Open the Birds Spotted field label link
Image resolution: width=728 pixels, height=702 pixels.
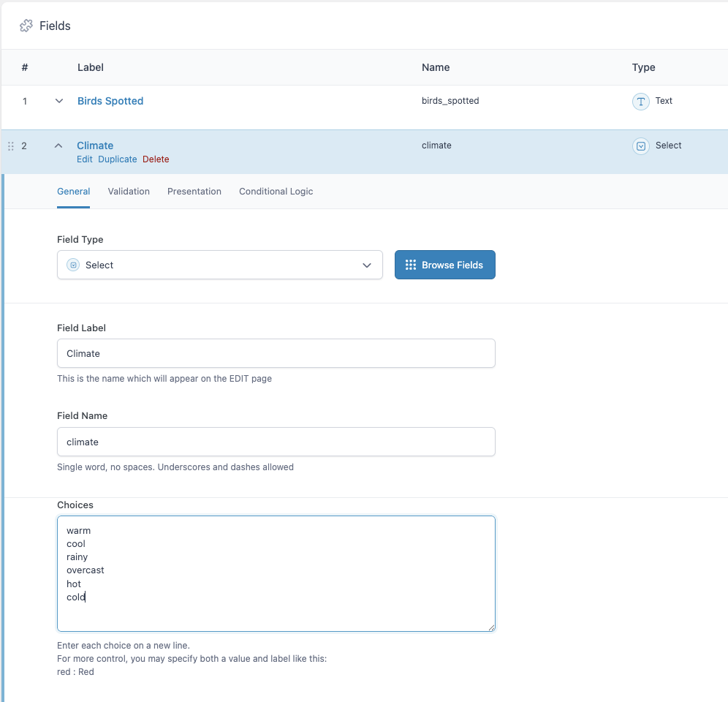[110, 101]
